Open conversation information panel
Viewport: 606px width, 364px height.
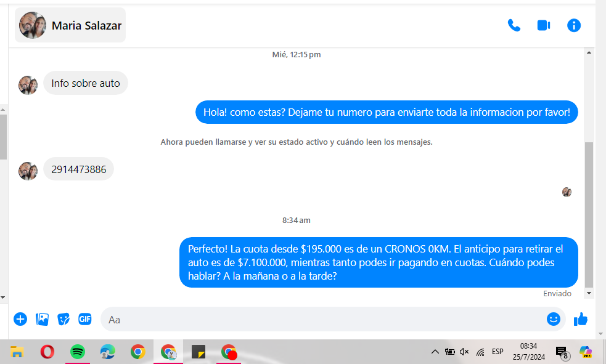pyautogui.click(x=573, y=25)
